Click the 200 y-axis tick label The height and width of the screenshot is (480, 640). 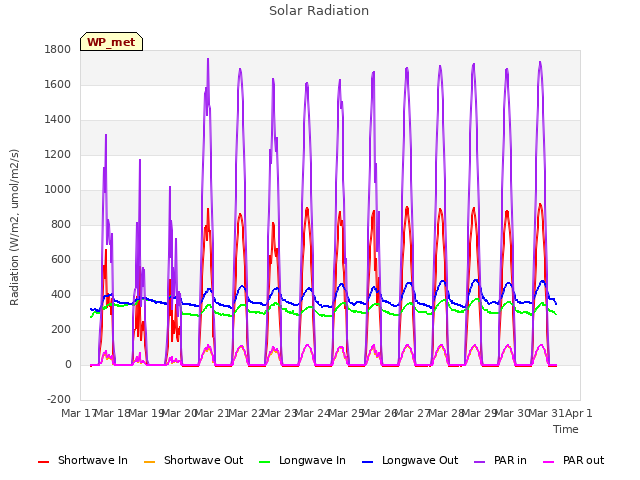[61, 329]
